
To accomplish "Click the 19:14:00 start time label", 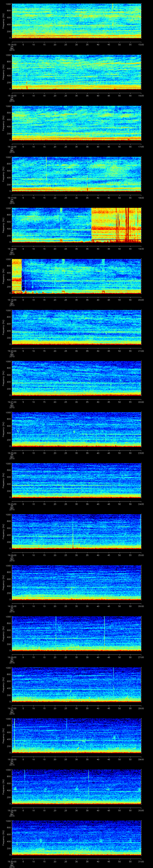I will coord(12,44).
